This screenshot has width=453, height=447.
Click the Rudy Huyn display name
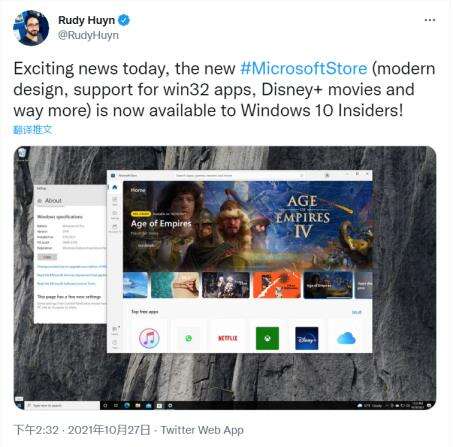pyautogui.click(x=86, y=20)
